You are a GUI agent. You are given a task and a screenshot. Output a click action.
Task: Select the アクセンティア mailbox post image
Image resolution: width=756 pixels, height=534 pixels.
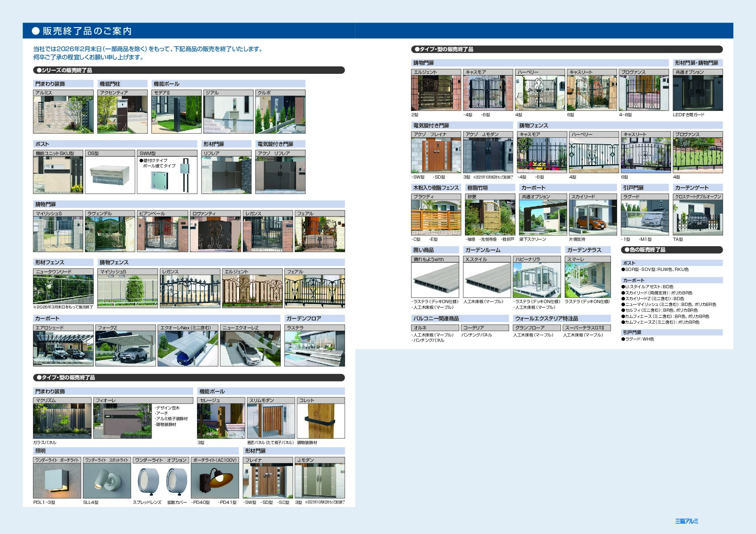point(122,115)
